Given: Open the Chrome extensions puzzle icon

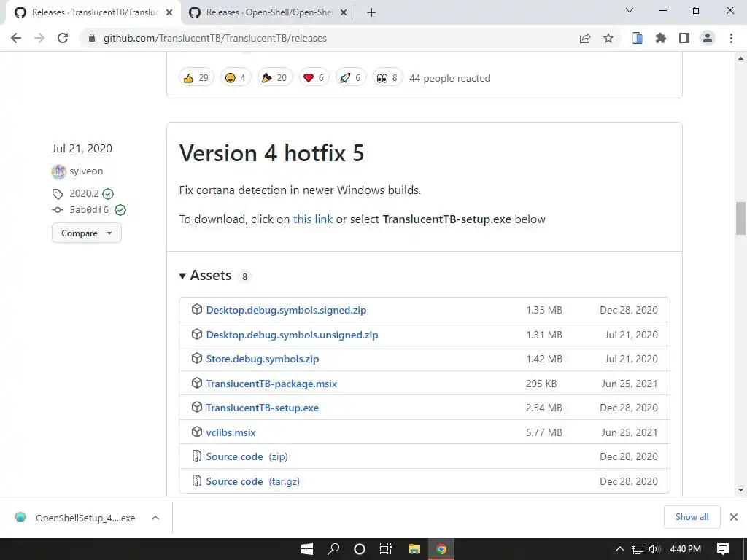Looking at the screenshot, I should pos(661,38).
